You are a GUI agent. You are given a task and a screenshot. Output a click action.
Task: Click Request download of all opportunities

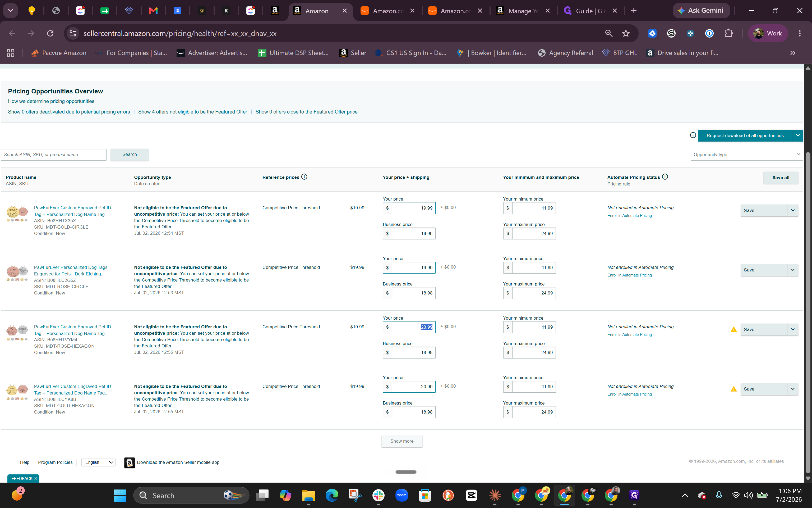[x=745, y=135]
